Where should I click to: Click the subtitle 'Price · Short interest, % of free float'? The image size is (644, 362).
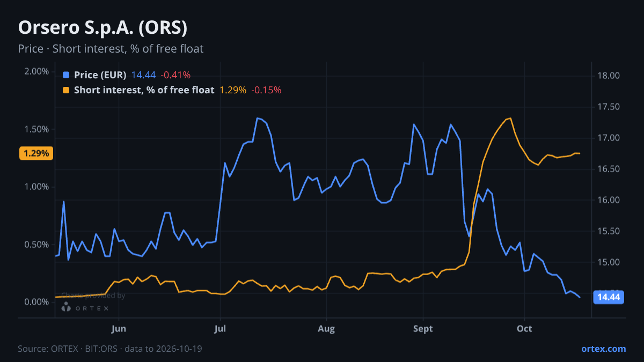111,49
